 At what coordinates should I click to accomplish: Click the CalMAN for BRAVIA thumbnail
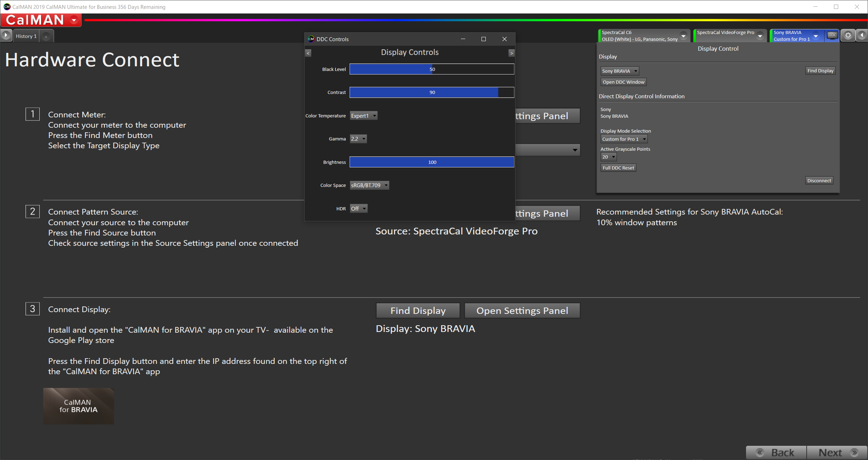78,406
